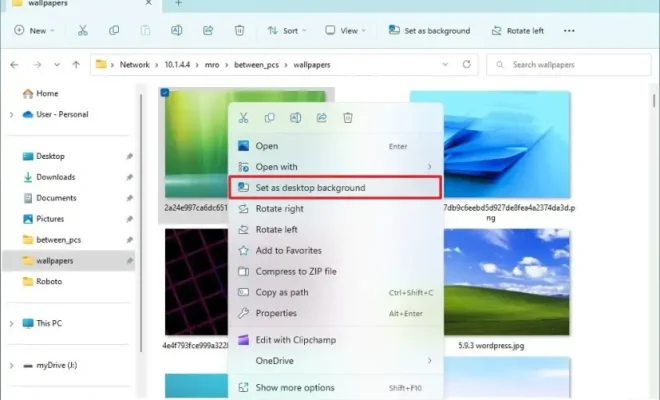
Task: Expand the address bar history dropdown
Action: (x=445, y=64)
